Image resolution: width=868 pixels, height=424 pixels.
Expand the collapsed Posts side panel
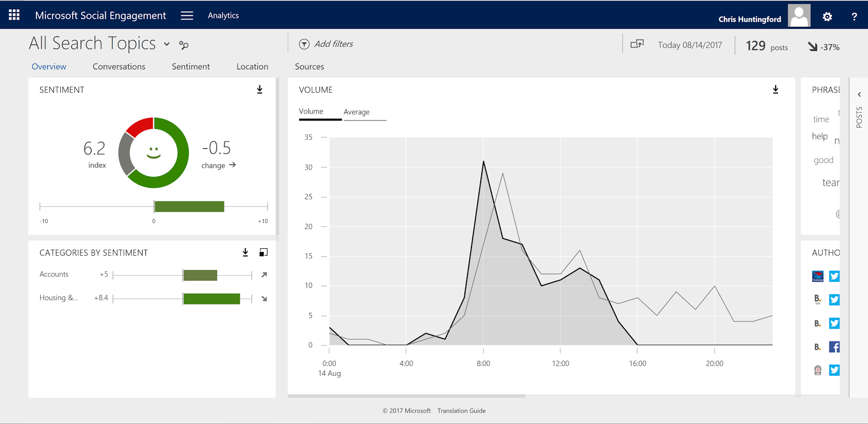pyautogui.click(x=859, y=94)
